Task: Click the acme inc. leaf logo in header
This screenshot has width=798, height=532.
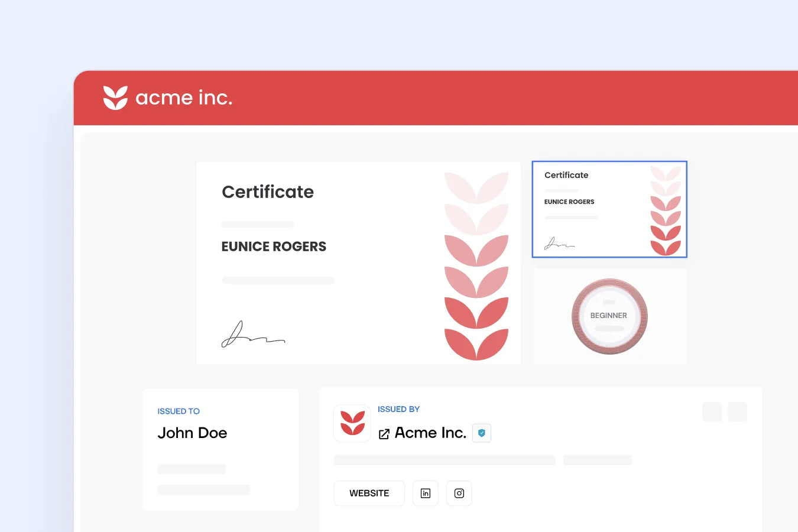Action: pos(115,98)
